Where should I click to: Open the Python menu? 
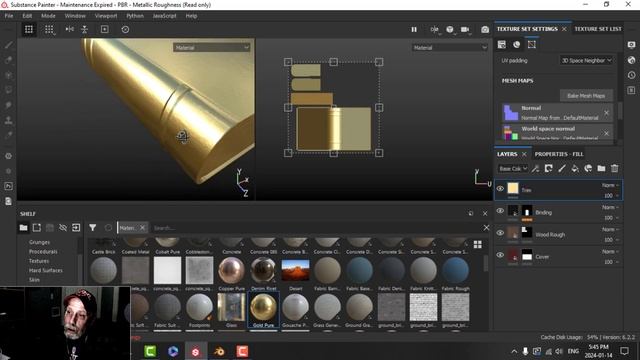pos(135,16)
